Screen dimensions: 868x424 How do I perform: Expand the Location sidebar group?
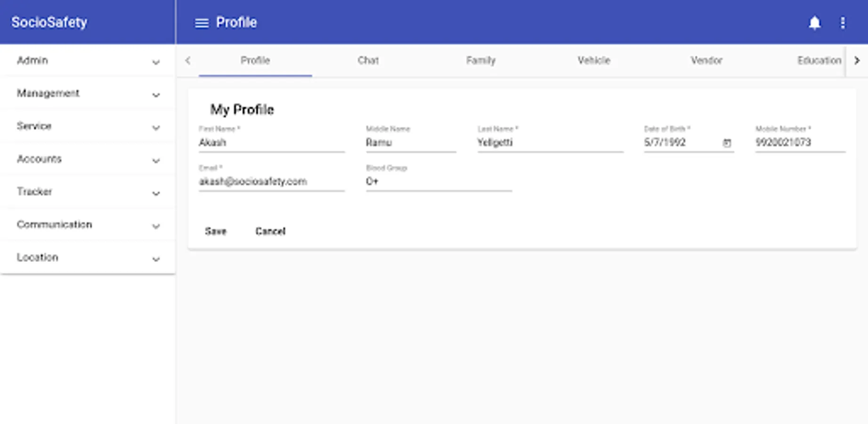(x=88, y=258)
